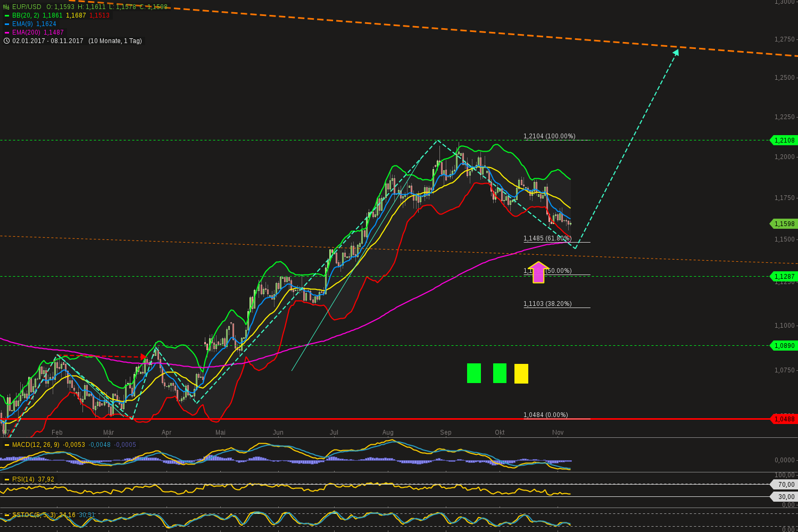Expand the date range 02.01.2017 - 08.11.2017

click(x=48, y=40)
